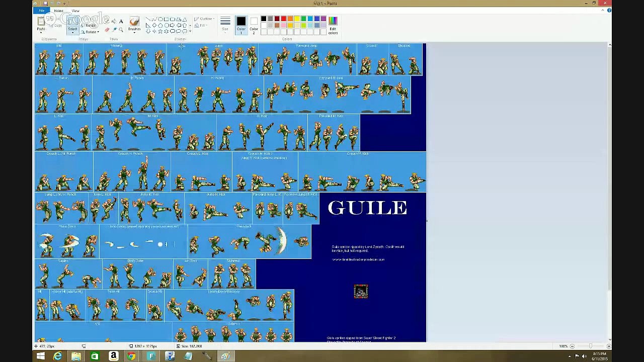Choose the Rounded rectangle shape

(x=172, y=19)
